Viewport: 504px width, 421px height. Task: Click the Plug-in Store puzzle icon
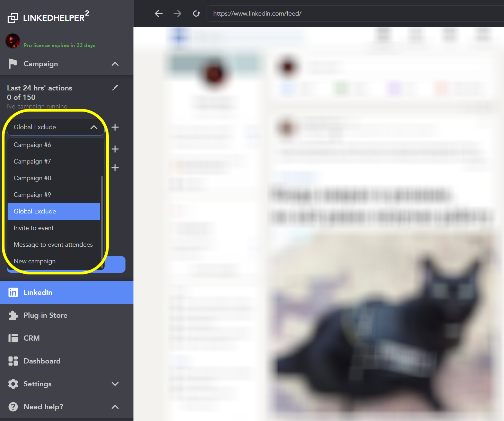[13, 315]
